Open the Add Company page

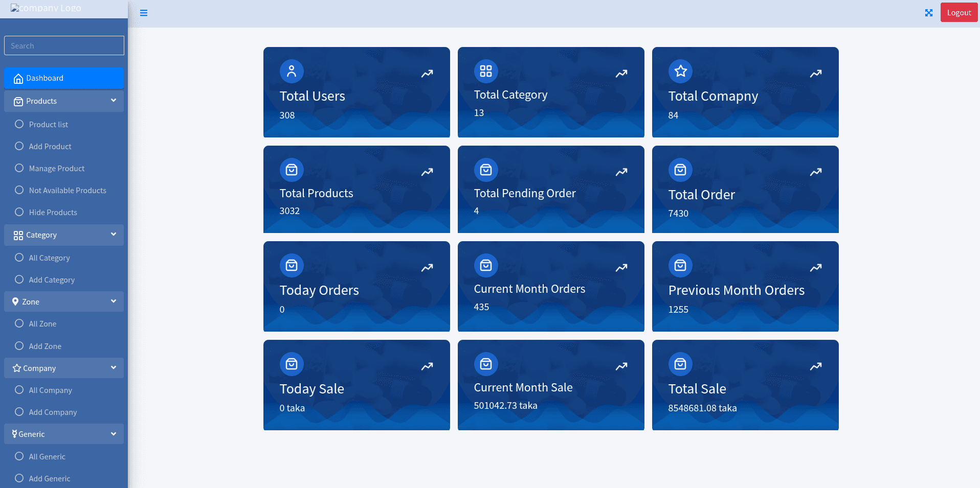point(53,412)
